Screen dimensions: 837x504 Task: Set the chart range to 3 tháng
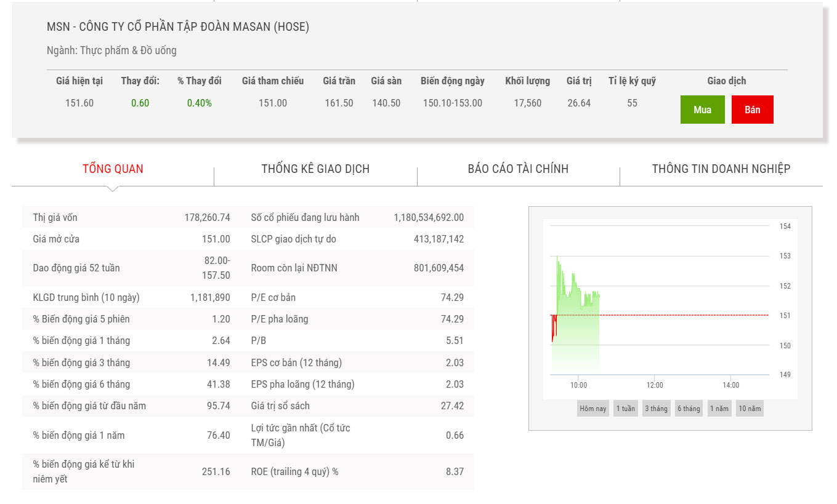656,409
